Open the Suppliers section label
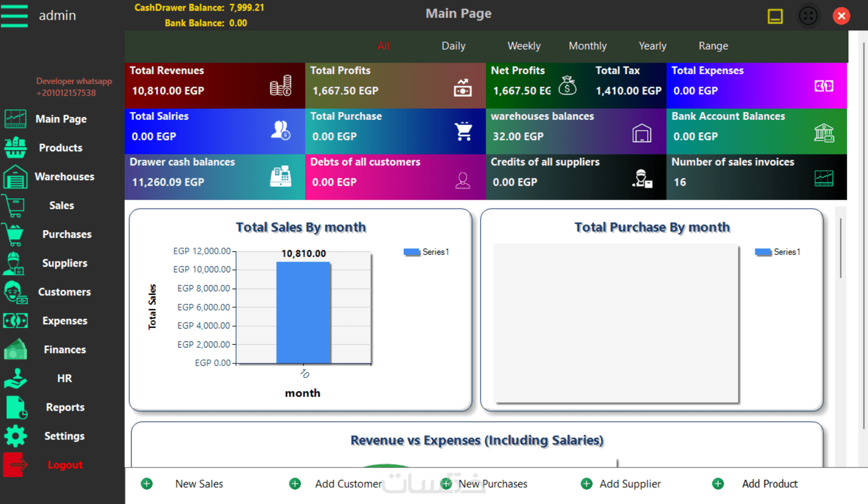The width and height of the screenshot is (868, 504). (x=65, y=263)
